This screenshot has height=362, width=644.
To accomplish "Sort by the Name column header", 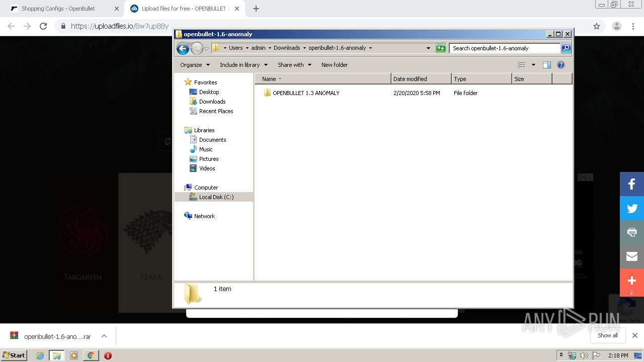I will point(323,79).
